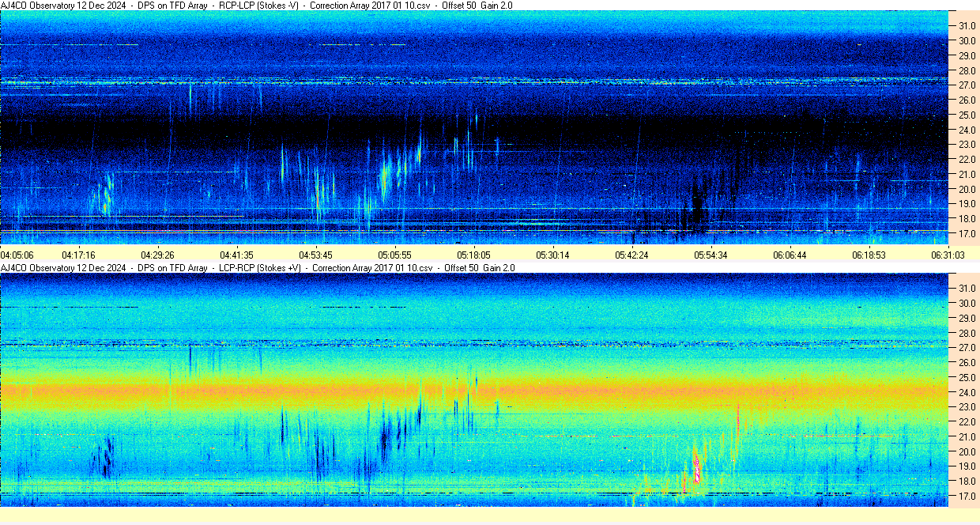Image resolution: width=980 pixels, height=525 pixels.
Task: Choose the 05:18:05 time axis label
Action: pyautogui.click(x=473, y=255)
